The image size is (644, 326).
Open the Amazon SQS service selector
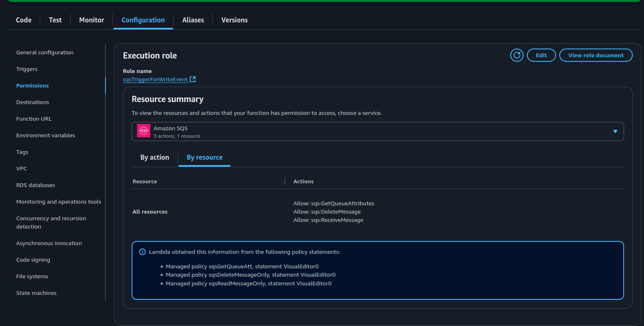(377, 131)
